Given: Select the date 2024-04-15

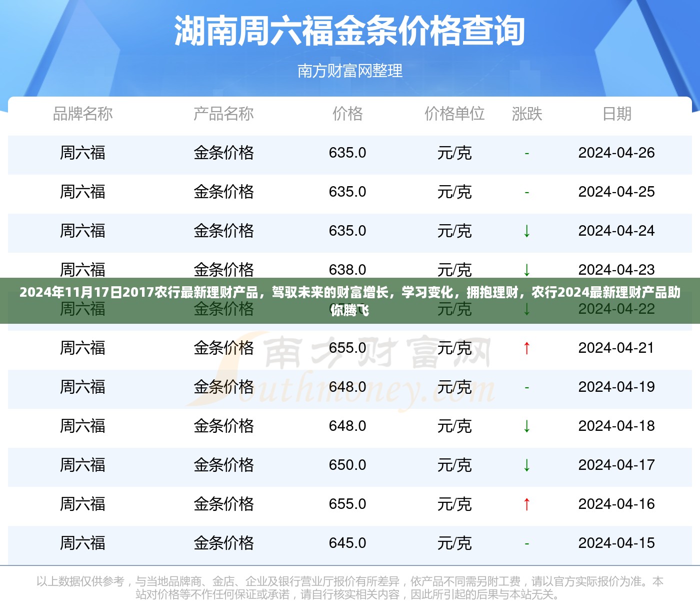Looking at the screenshot, I should pos(616,543).
